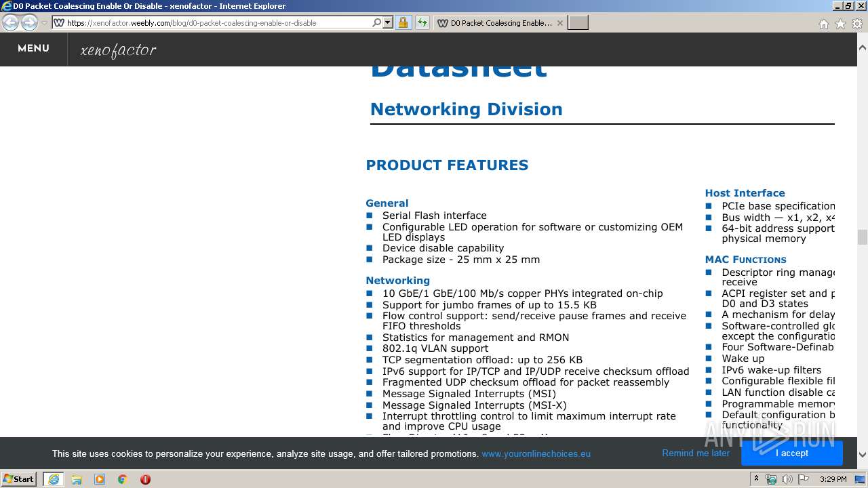Click Message Signaled Interrupts (MSI-X) line
868x488 pixels.
point(474,405)
